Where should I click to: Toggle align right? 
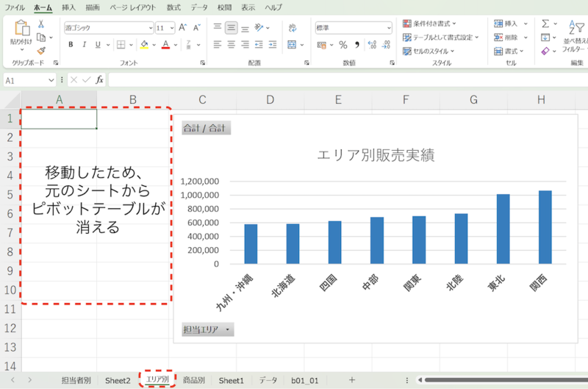(245, 45)
